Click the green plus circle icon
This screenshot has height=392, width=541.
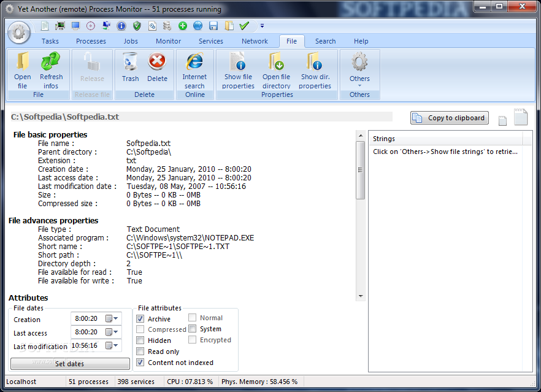point(183,26)
